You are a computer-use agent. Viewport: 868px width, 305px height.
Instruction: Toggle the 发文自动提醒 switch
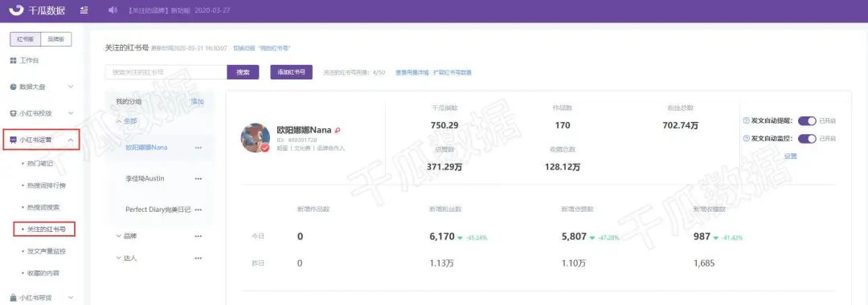click(807, 120)
